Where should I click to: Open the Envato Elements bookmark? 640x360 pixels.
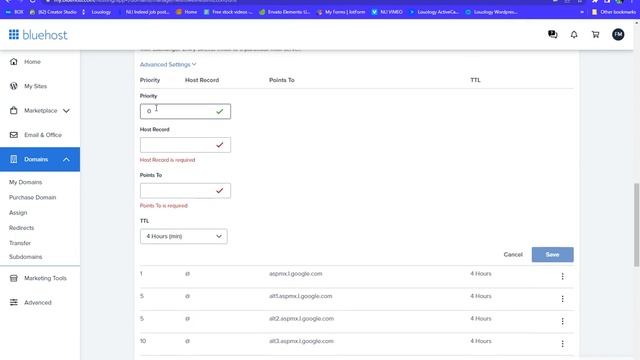285,12
